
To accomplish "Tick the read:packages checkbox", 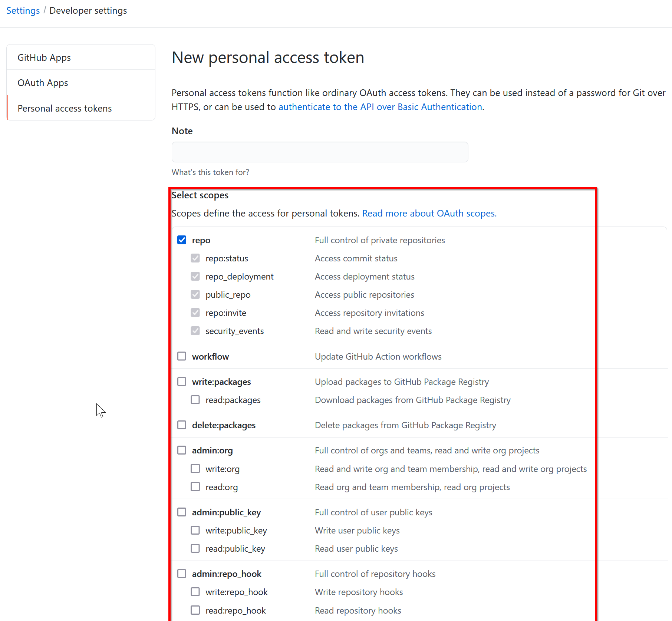I will (195, 400).
